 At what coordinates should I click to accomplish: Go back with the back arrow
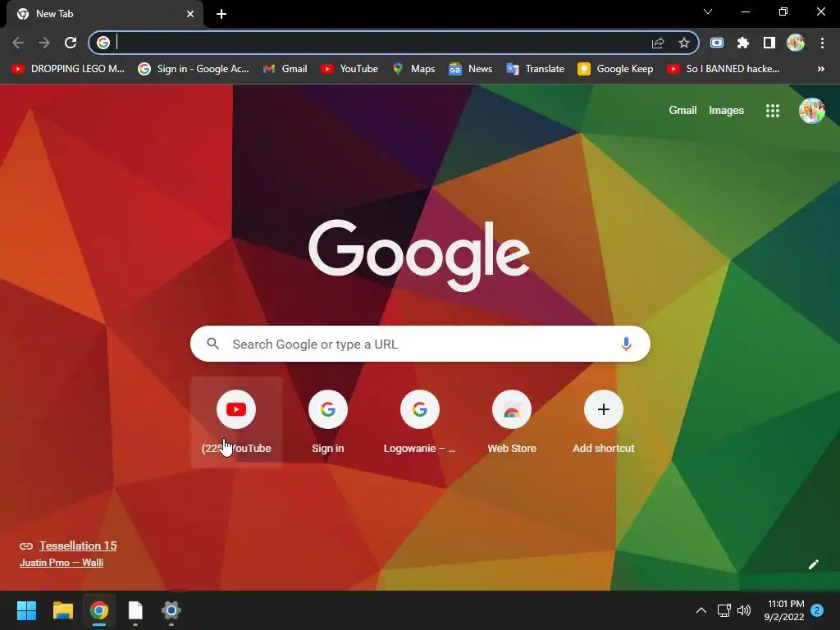click(x=18, y=43)
